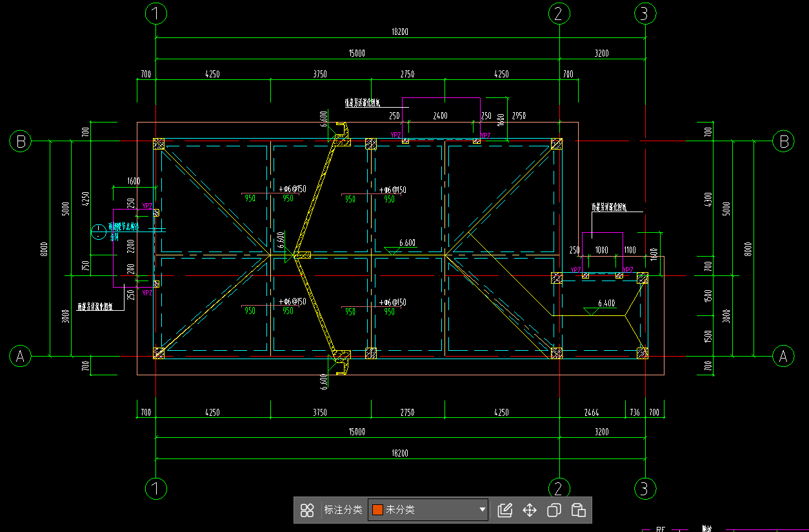Select the 2464 dimension text

tap(590, 412)
